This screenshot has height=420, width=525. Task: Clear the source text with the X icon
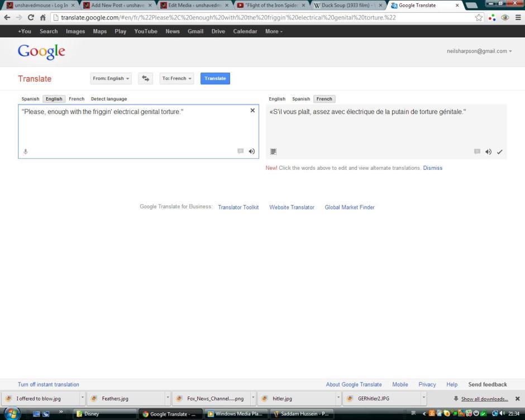coord(252,111)
